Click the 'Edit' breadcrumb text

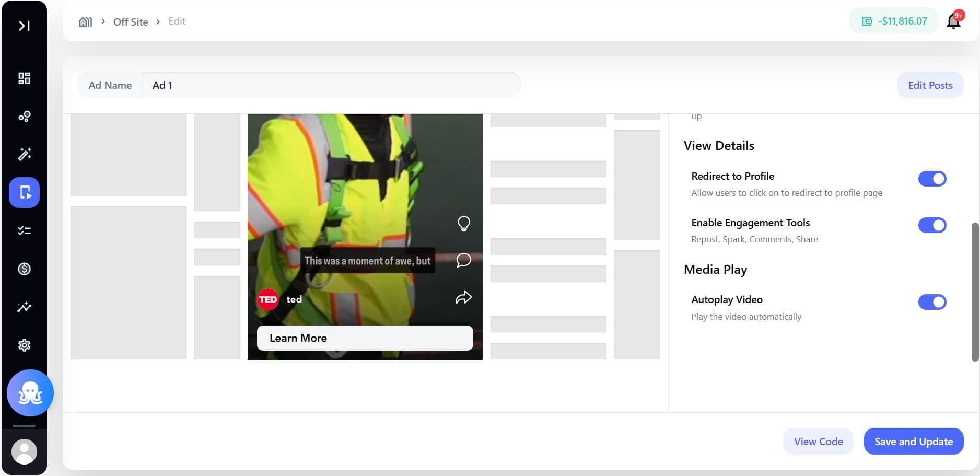[x=177, y=21]
